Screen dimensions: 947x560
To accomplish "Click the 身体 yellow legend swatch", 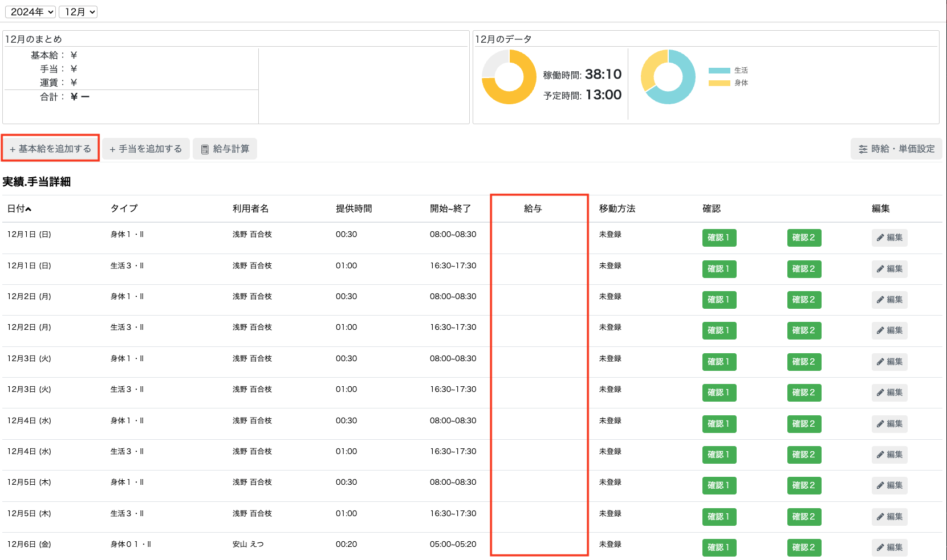I will pos(719,83).
